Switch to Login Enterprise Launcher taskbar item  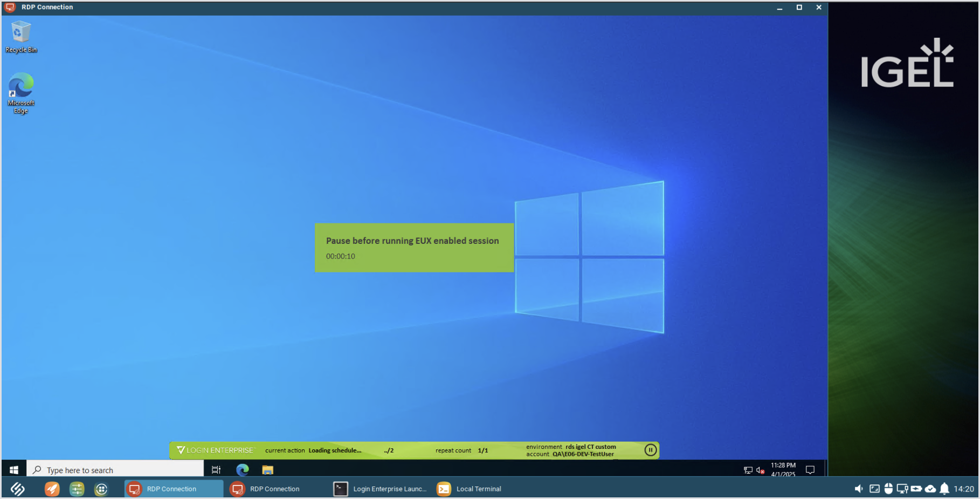pos(381,489)
